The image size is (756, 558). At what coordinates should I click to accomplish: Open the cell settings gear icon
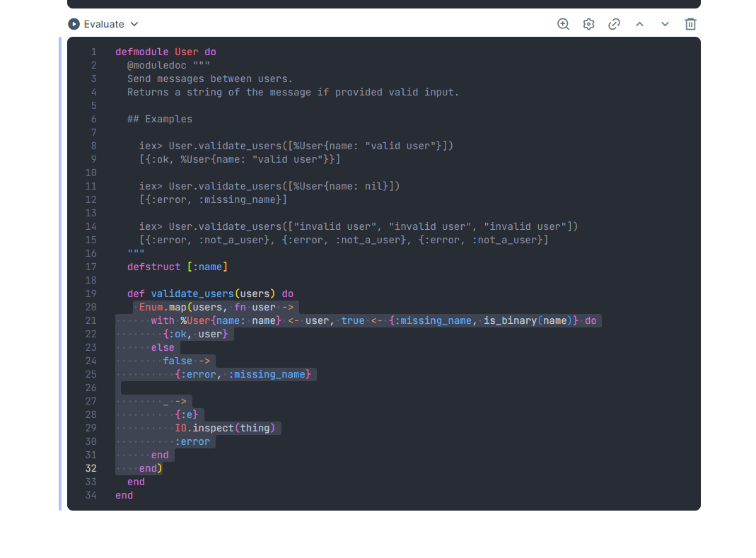point(588,23)
